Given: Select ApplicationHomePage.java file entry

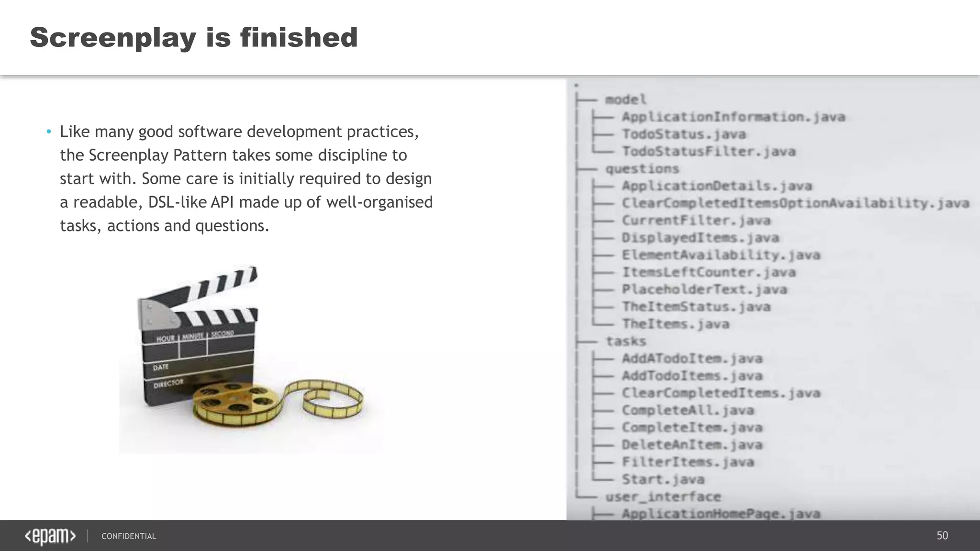Looking at the screenshot, I should (x=721, y=514).
